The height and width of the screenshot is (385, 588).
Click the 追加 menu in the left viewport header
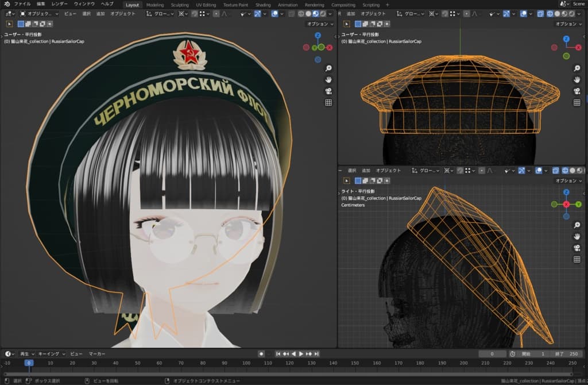[x=100, y=13]
